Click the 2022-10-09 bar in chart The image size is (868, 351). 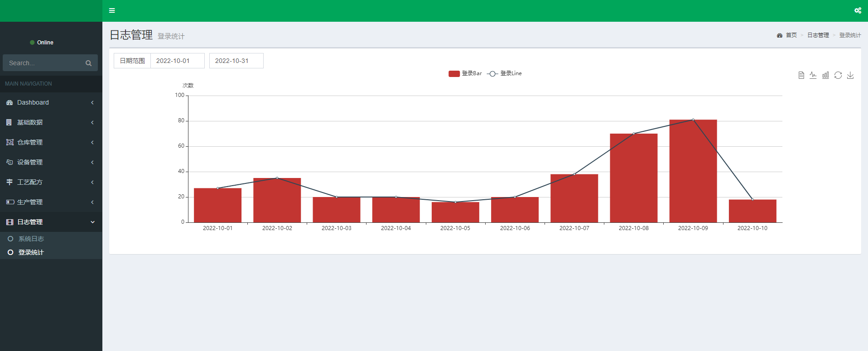(x=693, y=171)
